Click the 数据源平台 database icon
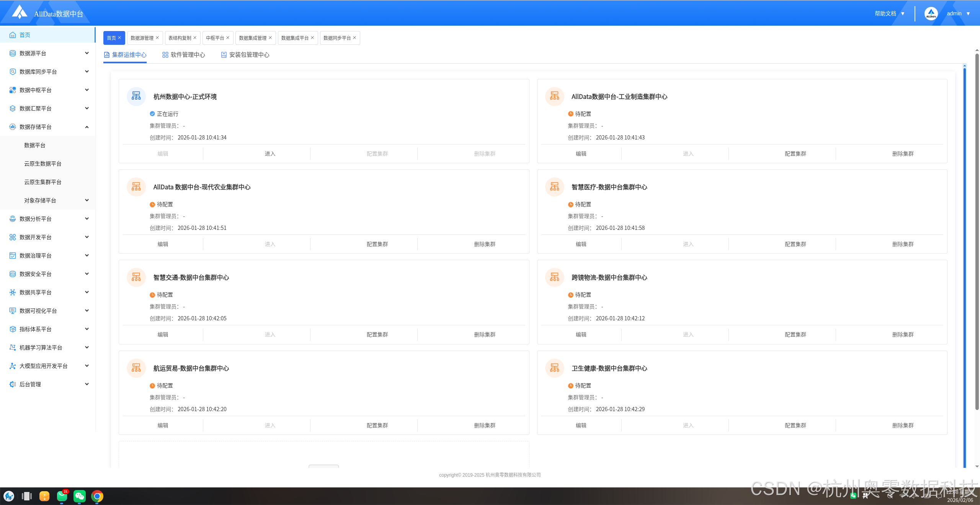 pos(13,53)
